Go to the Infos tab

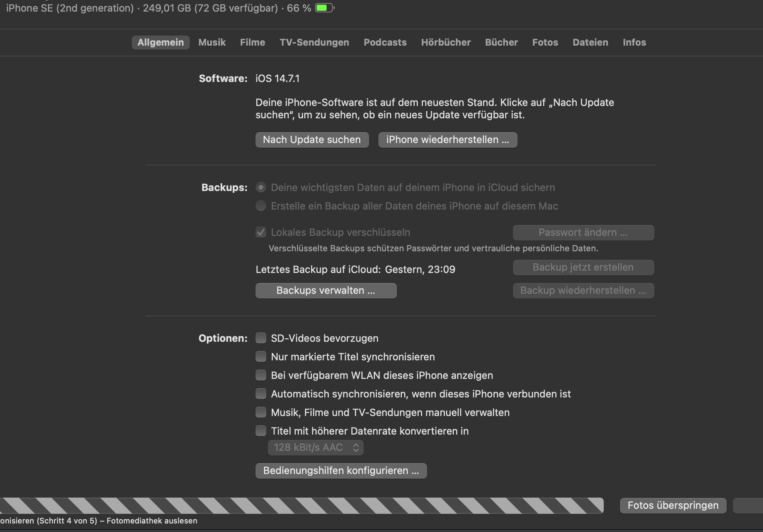[x=634, y=42]
